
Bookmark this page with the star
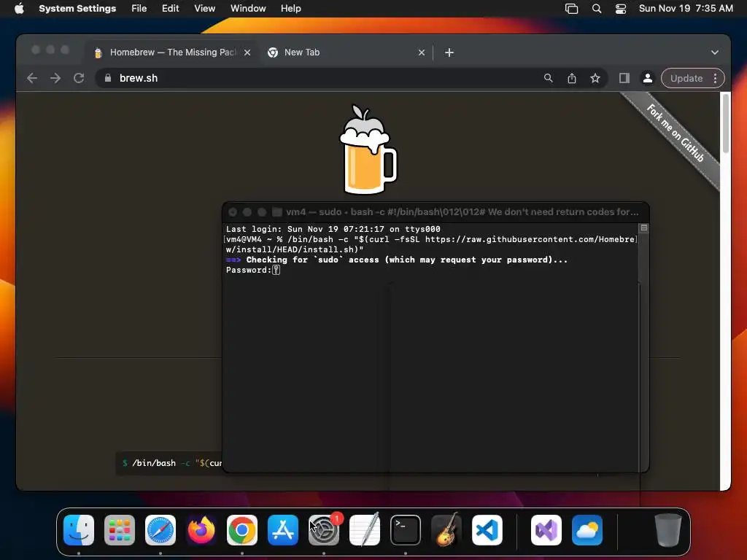(595, 78)
